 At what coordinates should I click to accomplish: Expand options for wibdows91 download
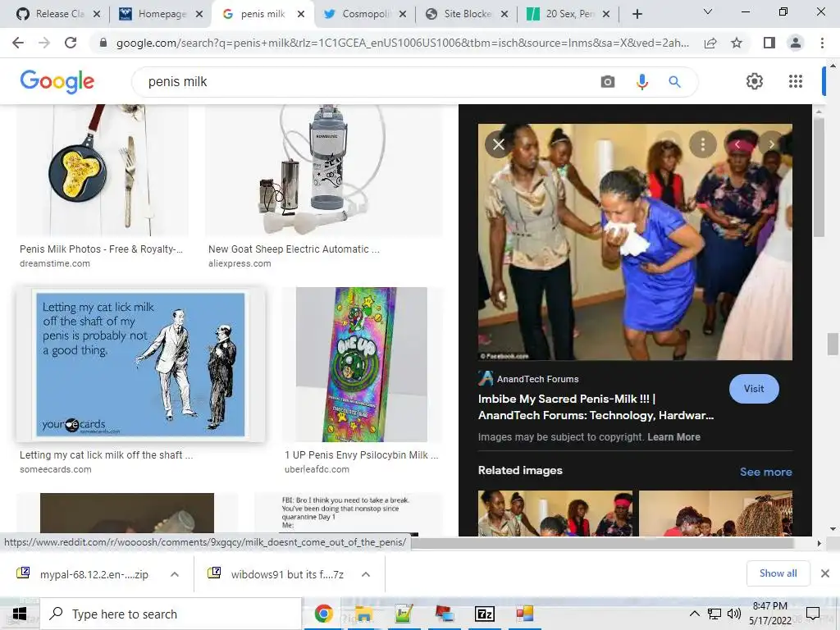tap(366, 574)
